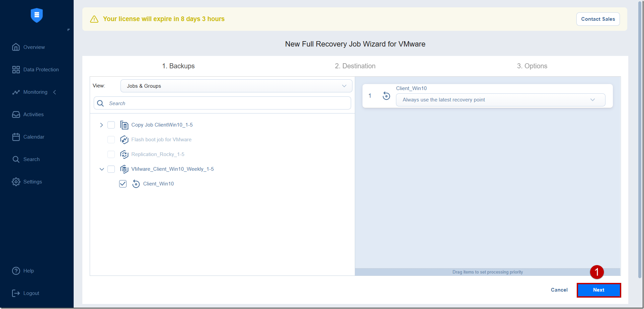This screenshot has width=644, height=309.
Task: Check the VMware_Client_Win10_Weekly_1-5 checkbox
Action: pyautogui.click(x=111, y=169)
